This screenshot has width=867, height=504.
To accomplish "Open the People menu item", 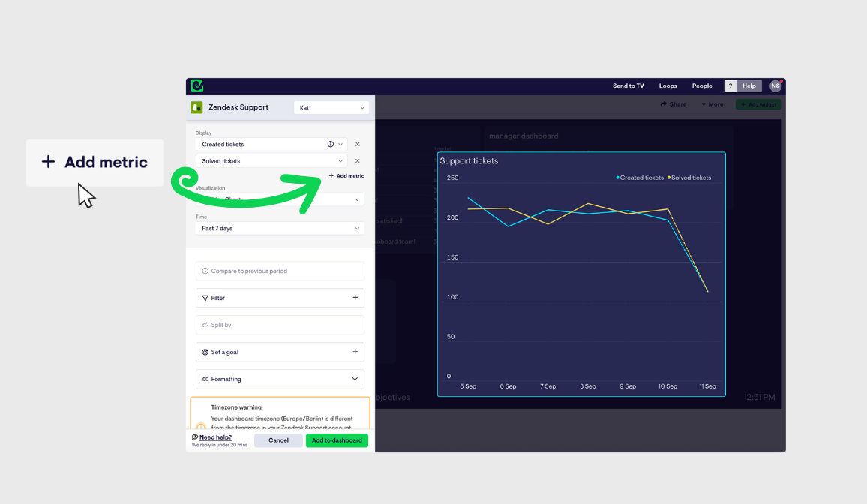I will [x=702, y=85].
